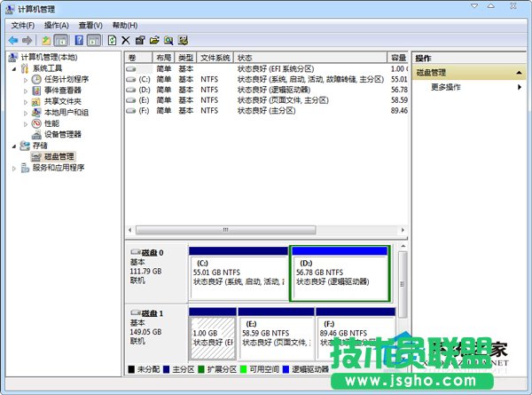Open the 查看(V) menu
The image size is (532, 395).
point(90,26)
